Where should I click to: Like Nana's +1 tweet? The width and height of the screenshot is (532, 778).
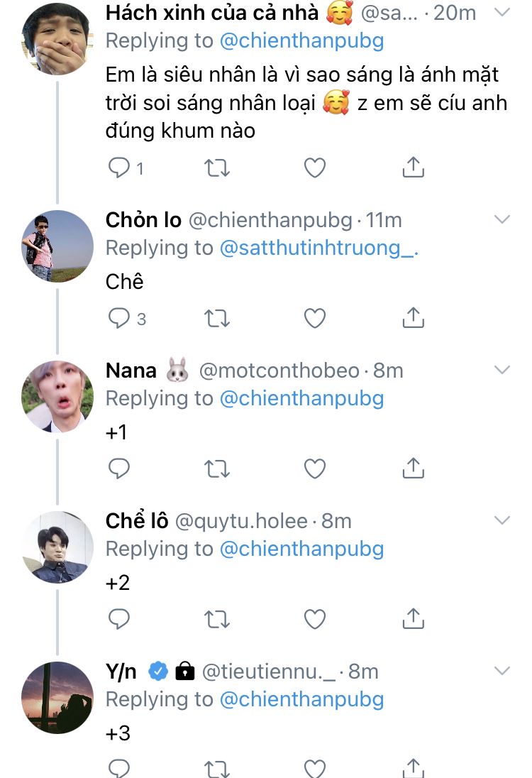314,469
